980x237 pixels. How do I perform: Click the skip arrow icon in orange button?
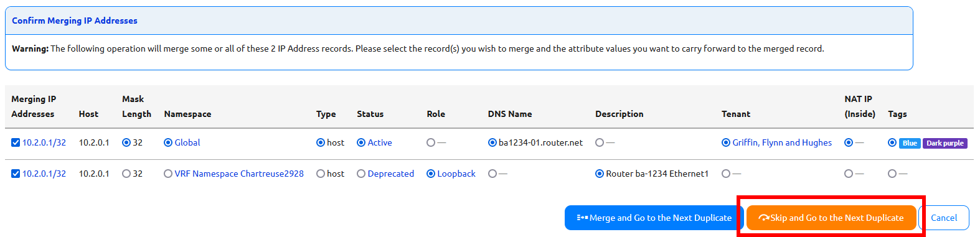764,218
